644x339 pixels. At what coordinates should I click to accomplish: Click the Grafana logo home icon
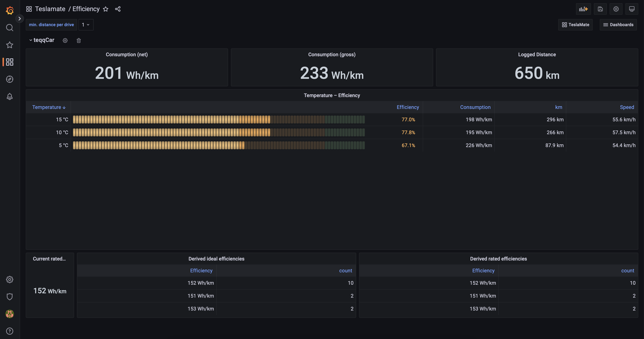(9, 10)
